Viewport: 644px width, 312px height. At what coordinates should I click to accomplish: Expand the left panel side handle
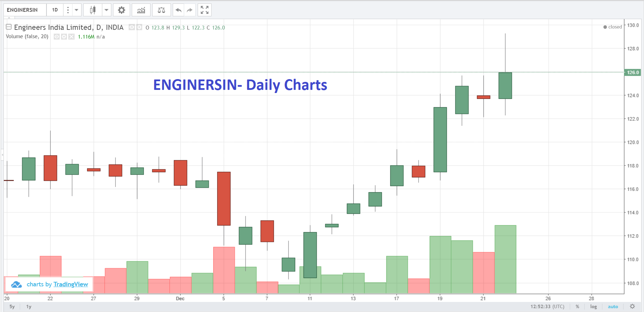pyautogui.click(x=2, y=154)
